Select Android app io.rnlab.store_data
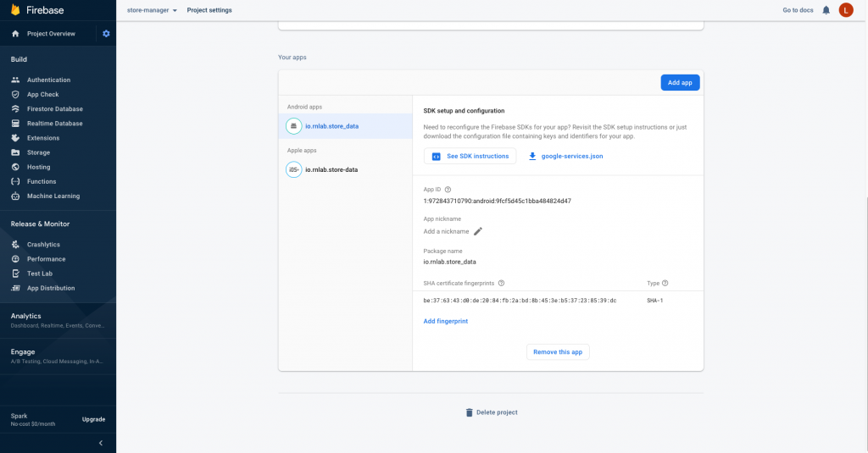 pyautogui.click(x=346, y=126)
